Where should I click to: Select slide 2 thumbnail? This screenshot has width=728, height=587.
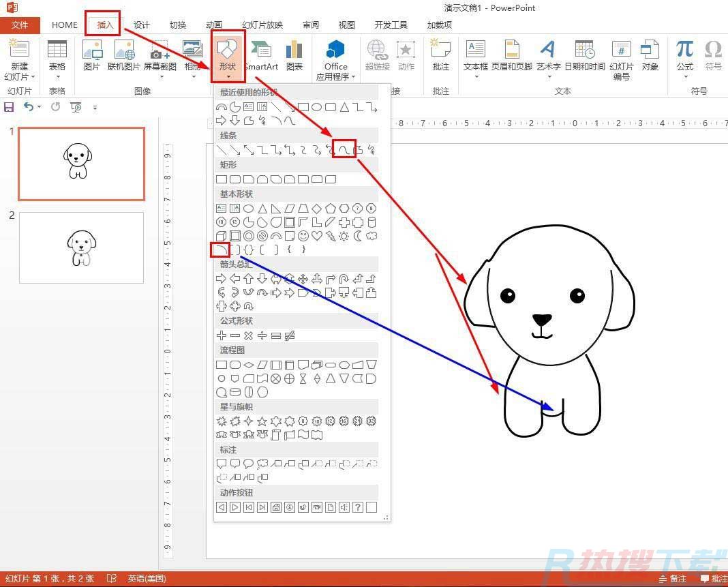[81, 247]
